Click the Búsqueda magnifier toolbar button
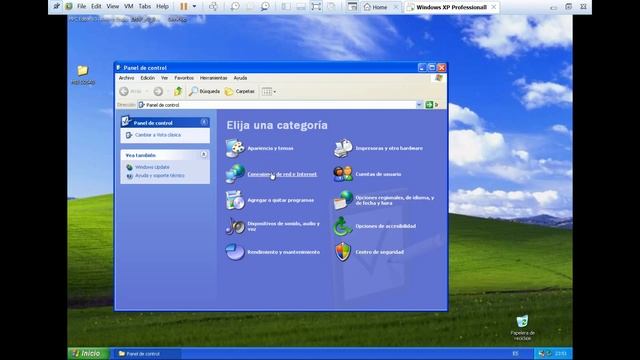This screenshot has width=640, height=360. tap(204, 91)
